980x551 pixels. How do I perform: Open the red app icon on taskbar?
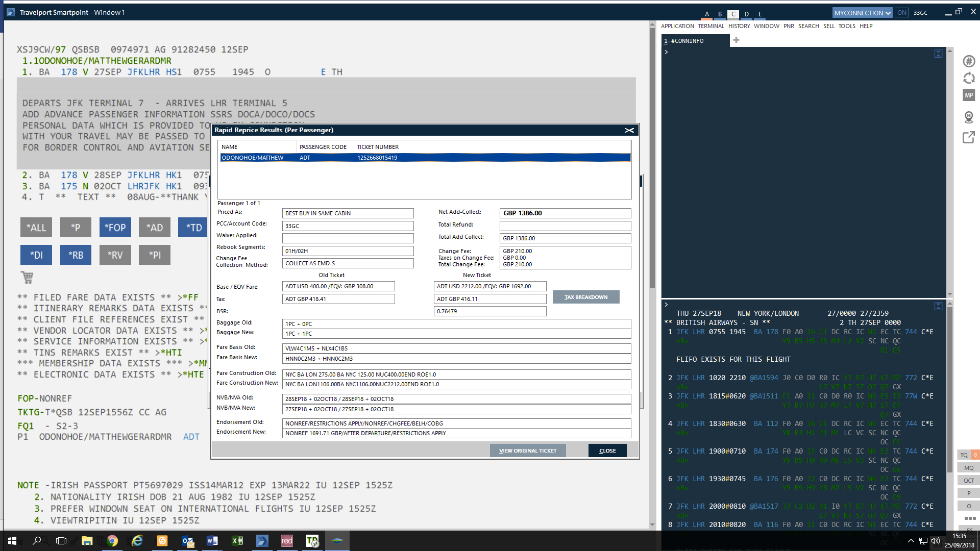287,541
